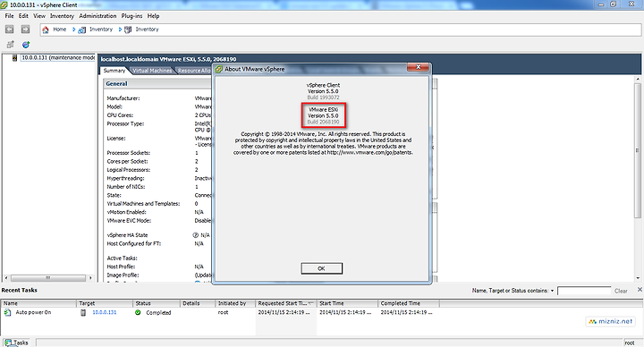Click inventory tree scroll right arrow
The height and width of the screenshot is (347, 644).
point(90,278)
